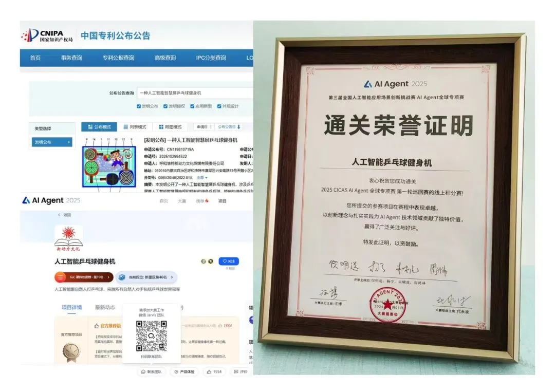Select application number 2025102994522
555x392 pixels.
pyautogui.click(x=173, y=156)
